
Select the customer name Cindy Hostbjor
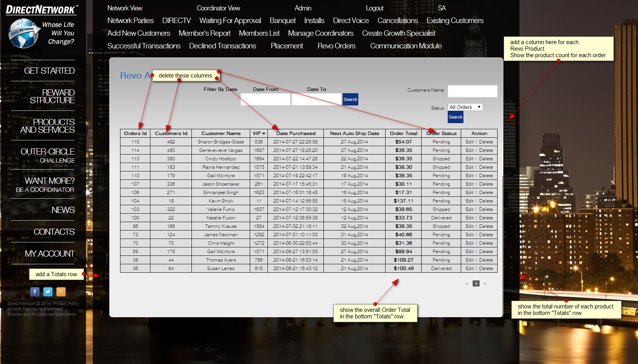(x=221, y=159)
